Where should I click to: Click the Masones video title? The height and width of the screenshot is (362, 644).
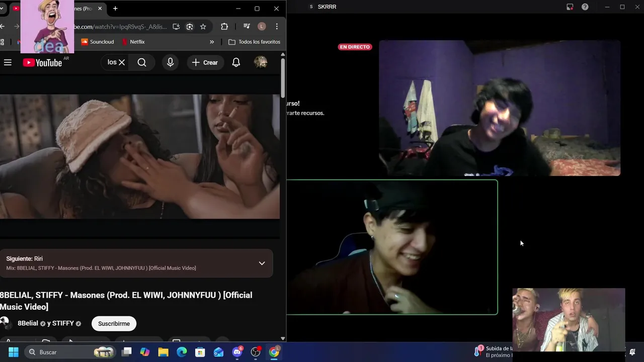pyautogui.click(x=126, y=301)
